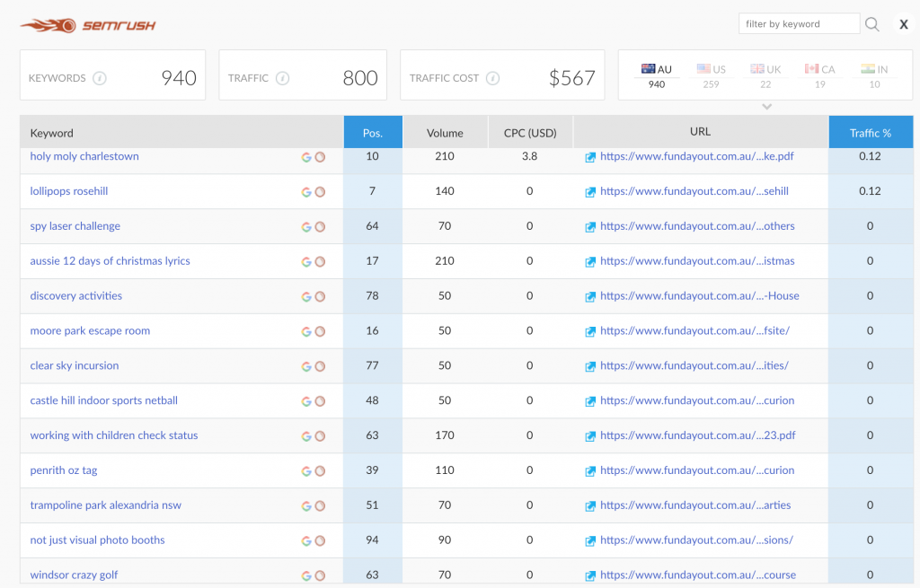
Task: Open keyword spy laser challenge
Action: (x=75, y=225)
